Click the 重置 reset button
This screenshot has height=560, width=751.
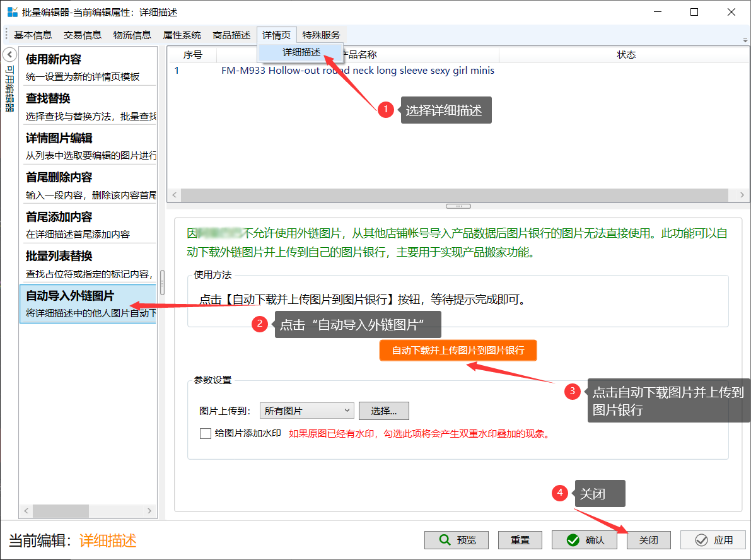pos(520,540)
